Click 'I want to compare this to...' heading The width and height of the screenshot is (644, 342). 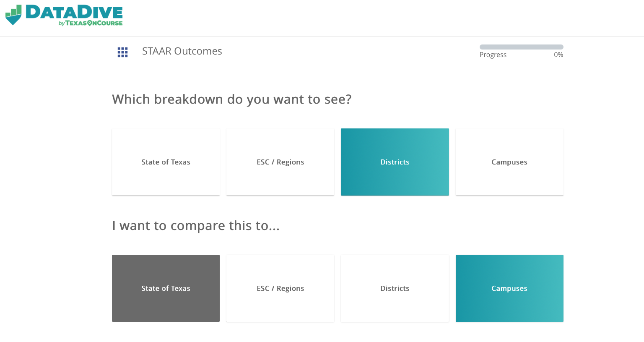click(196, 226)
